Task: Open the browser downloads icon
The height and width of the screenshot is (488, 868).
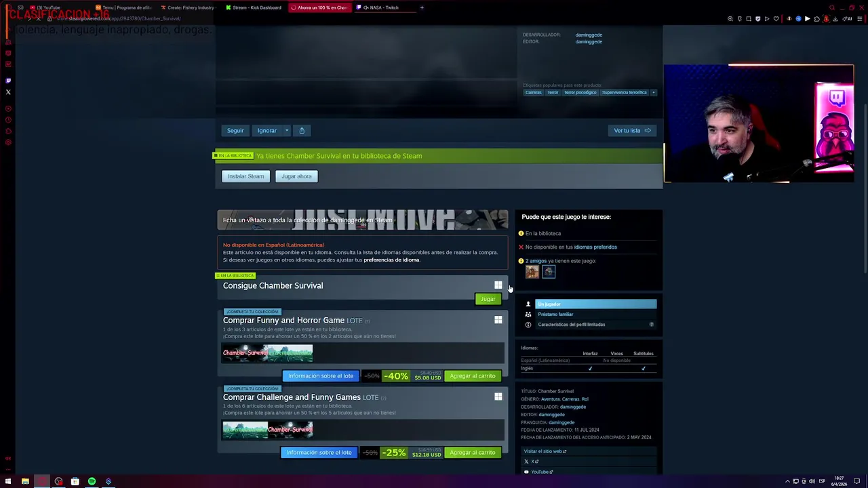Action: pyautogui.click(x=835, y=19)
